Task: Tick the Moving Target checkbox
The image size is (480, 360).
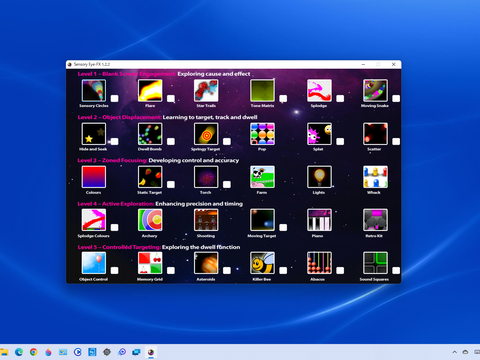Action: pos(283,227)
